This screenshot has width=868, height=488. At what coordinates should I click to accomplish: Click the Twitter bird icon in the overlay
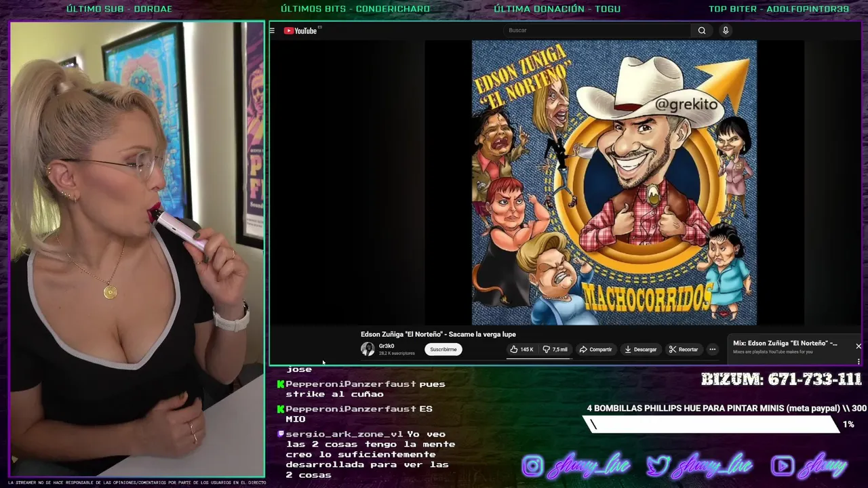pos(657,466)
